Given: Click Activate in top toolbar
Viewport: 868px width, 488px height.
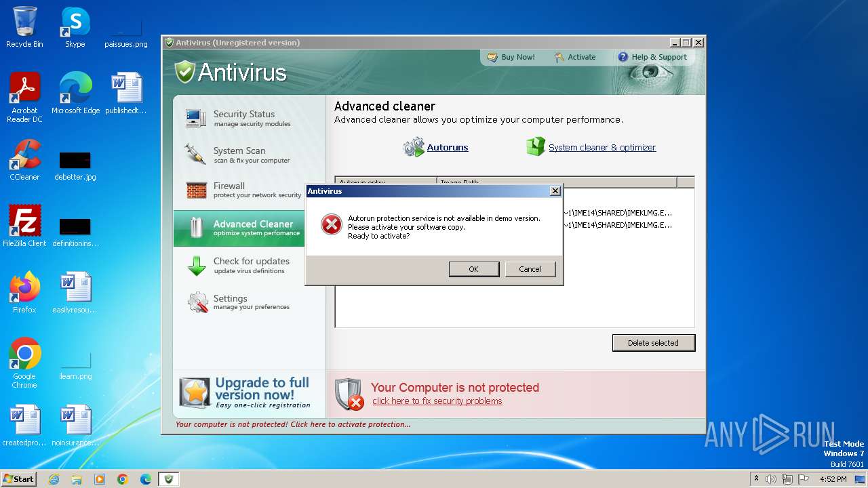Looking at the screenshot, I should pyautogui.click(x=575, y=58).
